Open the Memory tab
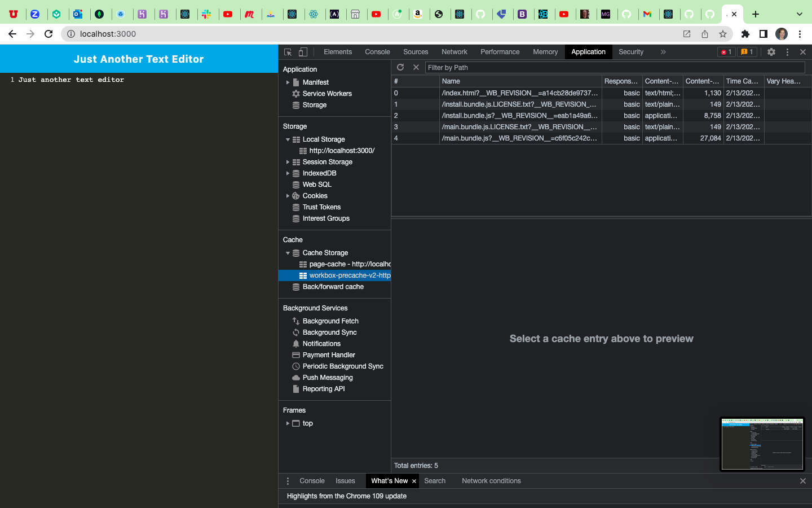Image resolution: width=812 pixels, height=508 pixels. click(x=545, y=52)
